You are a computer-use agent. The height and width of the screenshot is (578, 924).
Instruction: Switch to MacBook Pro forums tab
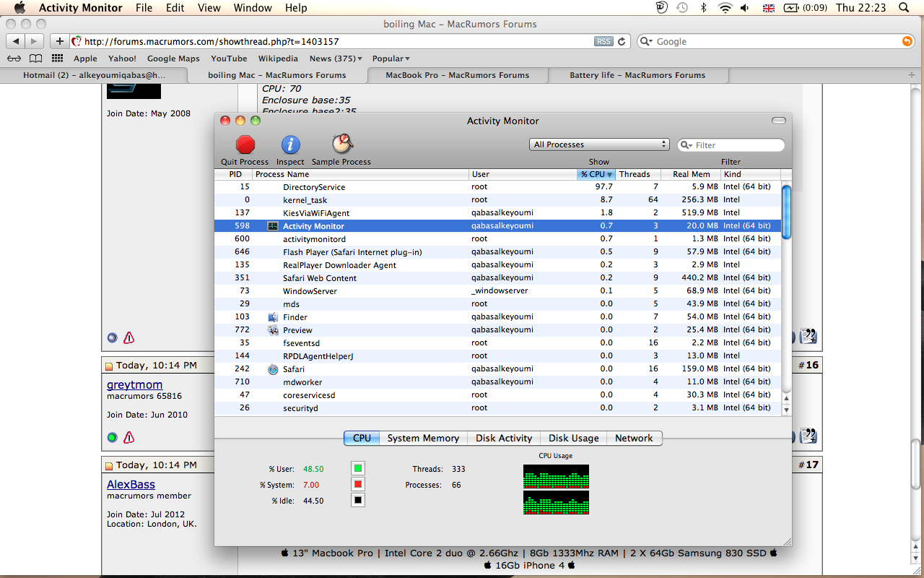(458, 75)
